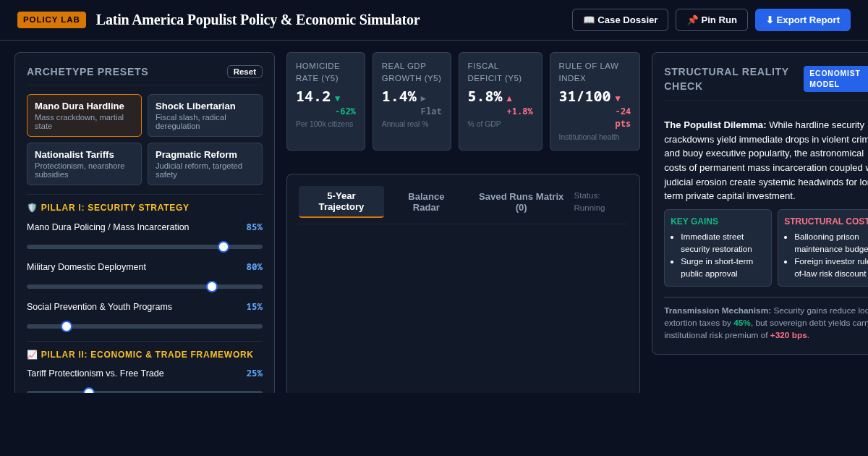The image size is (868, 456).
Task: Click the Archetype Presets heading
Action: coord(88,72)
